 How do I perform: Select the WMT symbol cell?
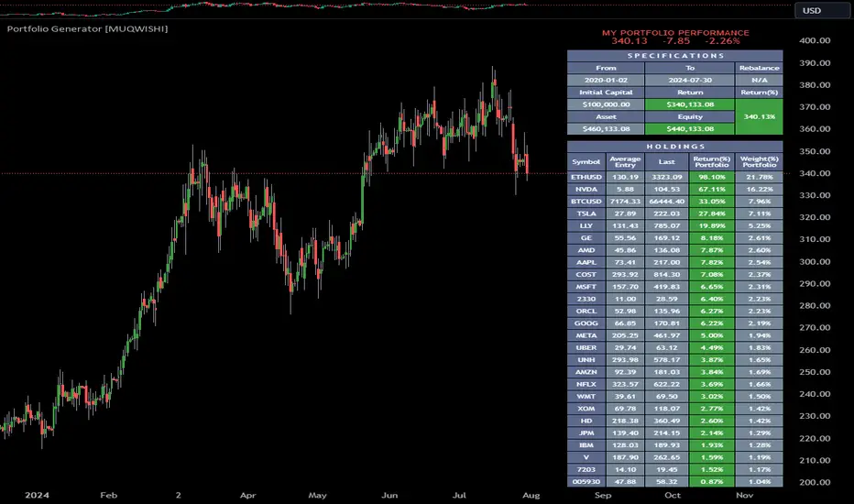pos(586,397)
